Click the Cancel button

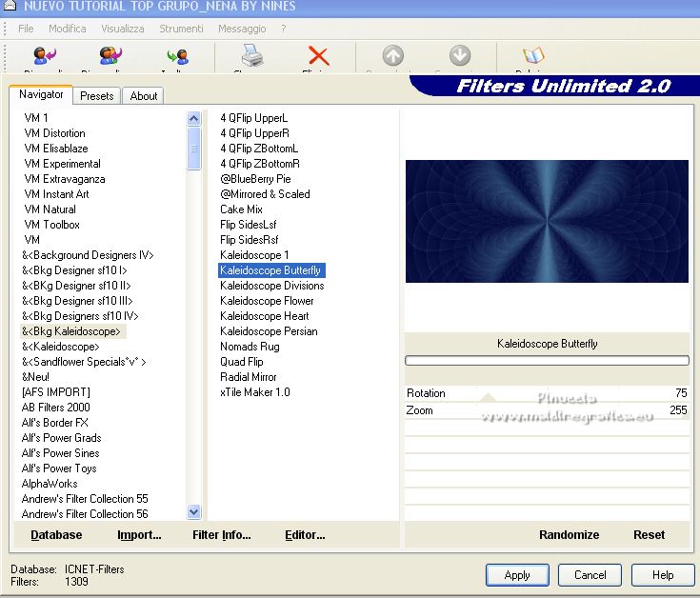[590, 575]
